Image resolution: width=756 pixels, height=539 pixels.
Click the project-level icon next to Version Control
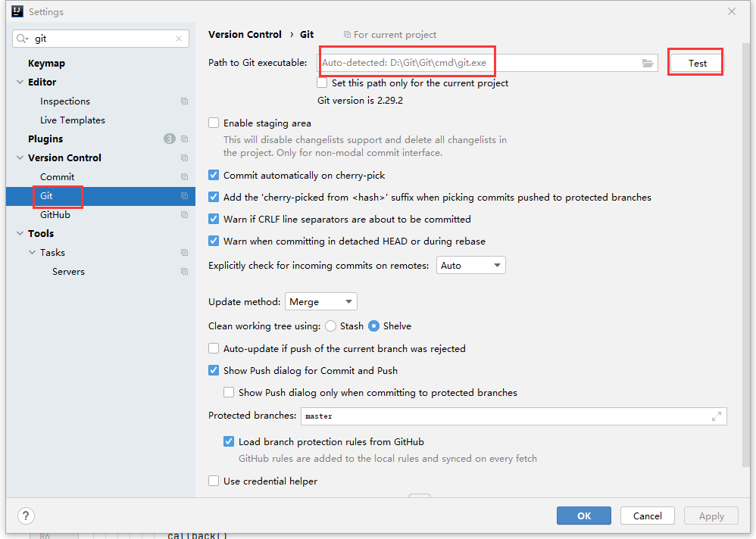point(184,157)
